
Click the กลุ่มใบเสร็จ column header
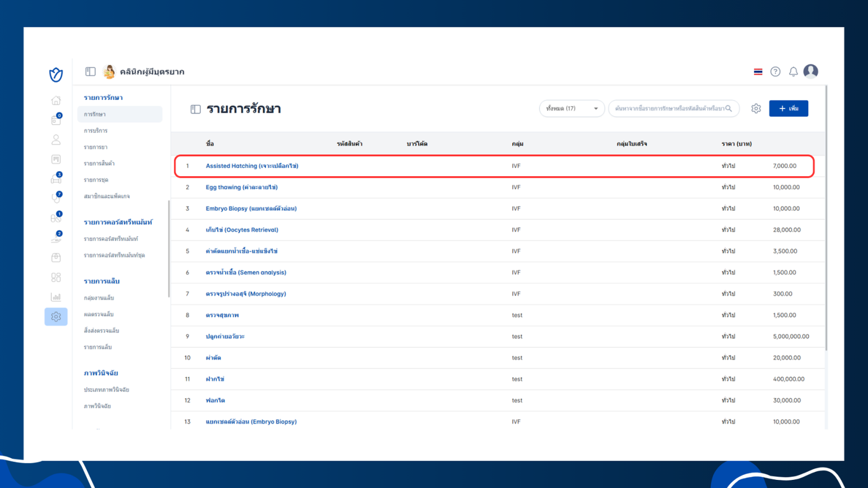(632, 144)
